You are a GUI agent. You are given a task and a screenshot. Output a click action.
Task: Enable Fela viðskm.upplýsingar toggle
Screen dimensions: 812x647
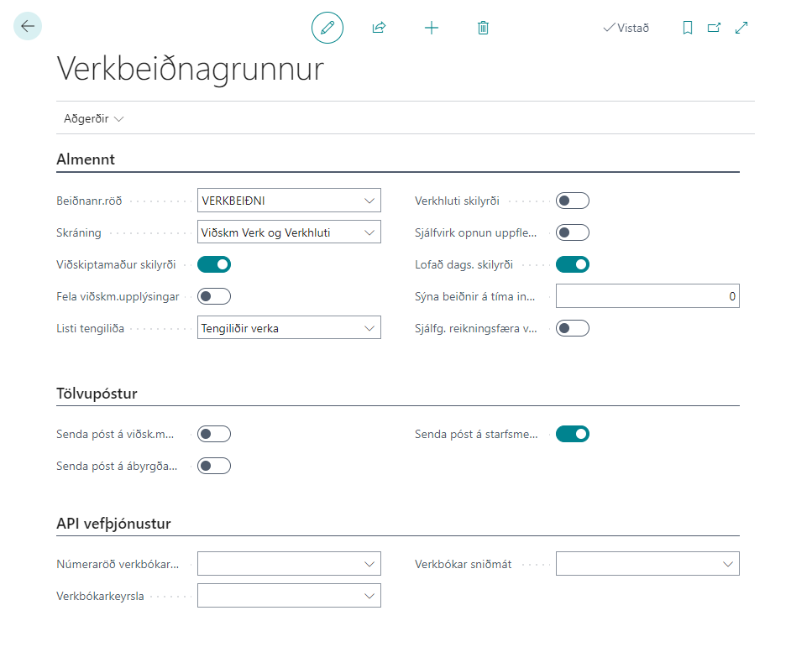[x=214, y=296]
